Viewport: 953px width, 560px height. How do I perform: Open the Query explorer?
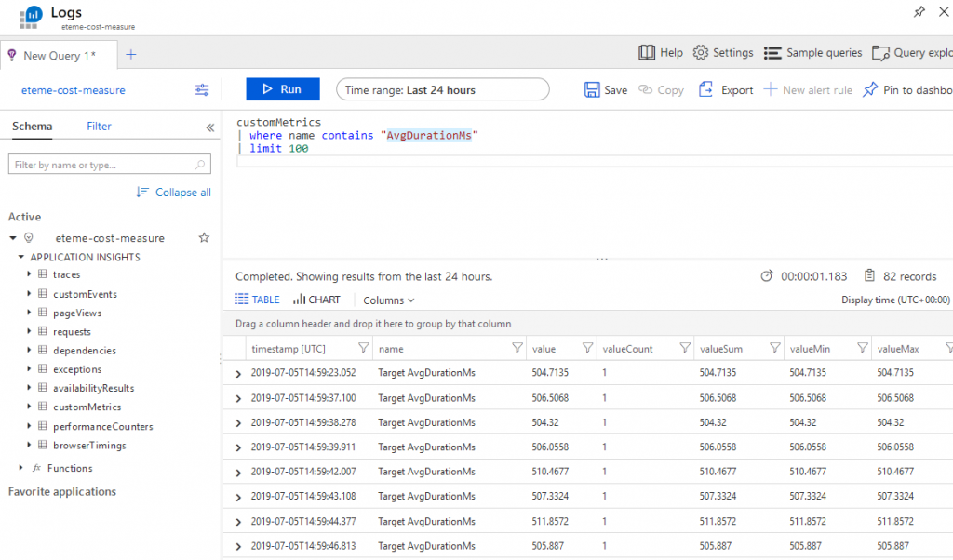910,53
